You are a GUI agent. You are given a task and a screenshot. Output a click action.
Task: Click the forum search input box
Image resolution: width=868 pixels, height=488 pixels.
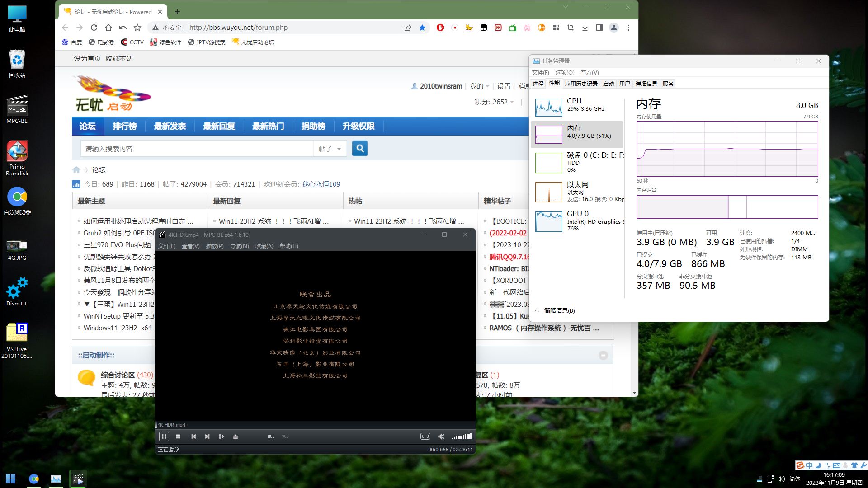pyautogui.click(x=197, y=149)
